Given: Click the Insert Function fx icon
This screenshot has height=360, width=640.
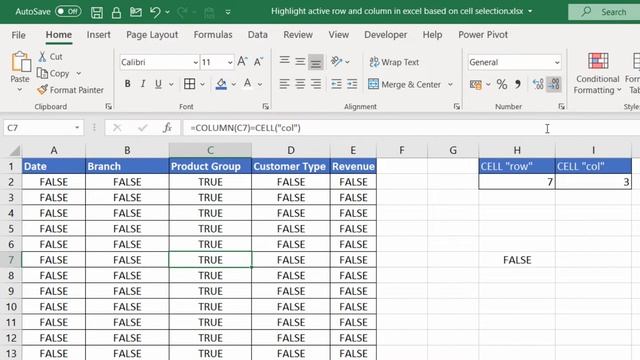Looking at the screenshot, I should [167, 128].
